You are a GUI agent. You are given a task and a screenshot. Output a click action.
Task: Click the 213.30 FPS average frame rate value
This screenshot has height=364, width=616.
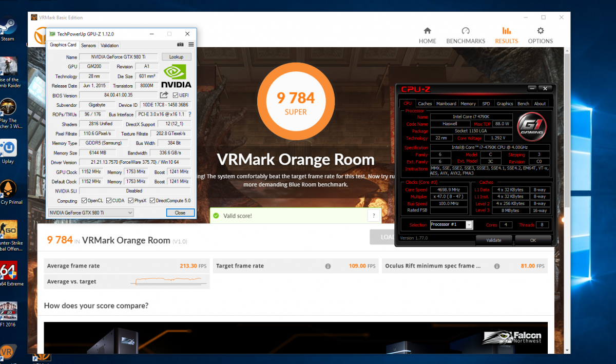tap(192, 266)
